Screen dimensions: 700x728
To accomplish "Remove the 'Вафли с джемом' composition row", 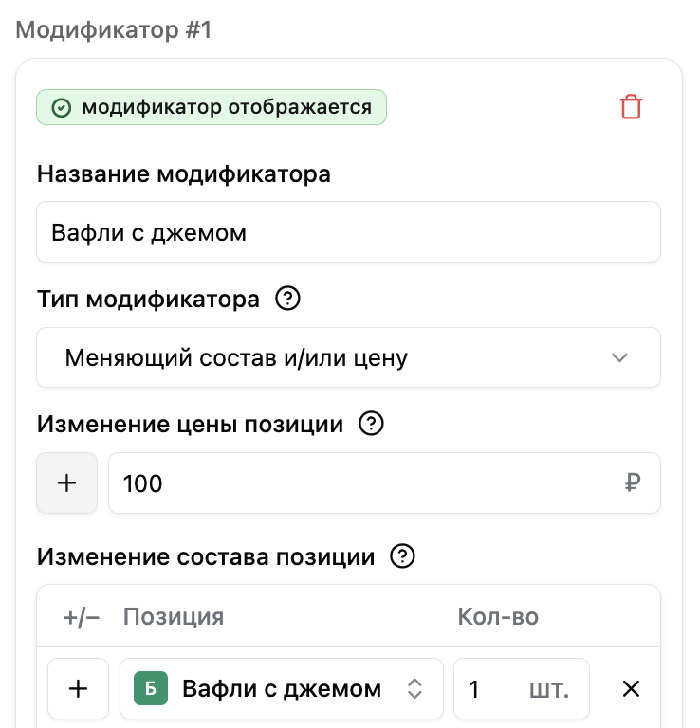I will pos(631,688).
